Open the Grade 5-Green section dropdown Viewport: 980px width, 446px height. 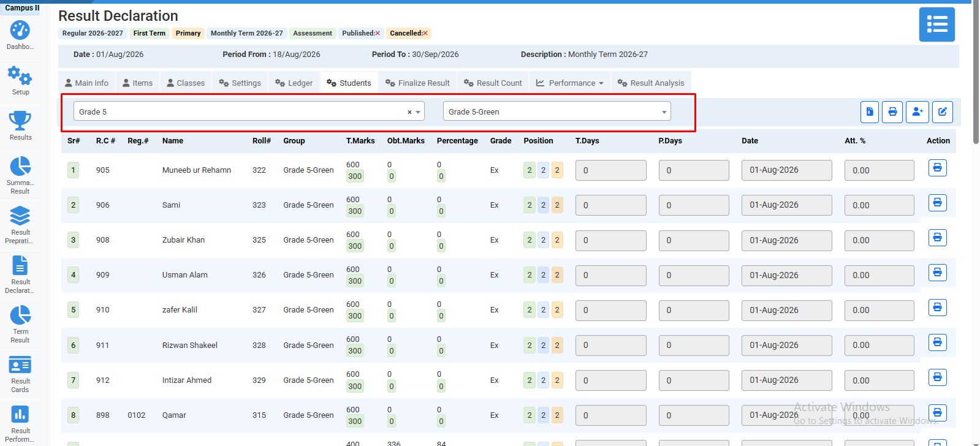click(x=556, y=112)
